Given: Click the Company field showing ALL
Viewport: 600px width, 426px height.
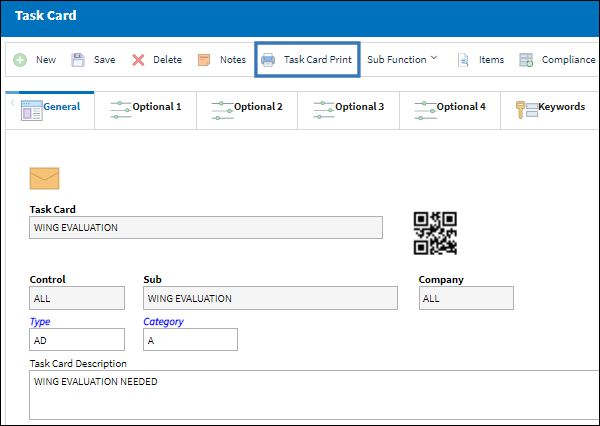Looking at the screenshot, I should click(x=466, y=298).
